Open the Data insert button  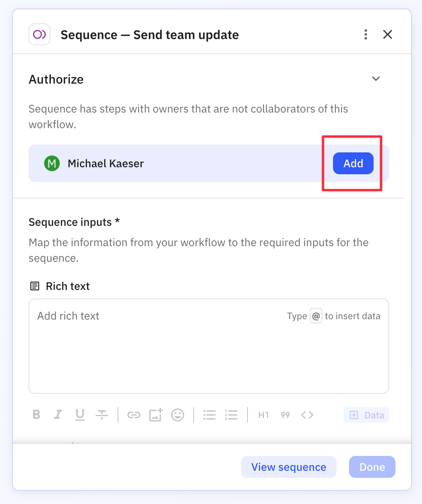tap(366, 415)
